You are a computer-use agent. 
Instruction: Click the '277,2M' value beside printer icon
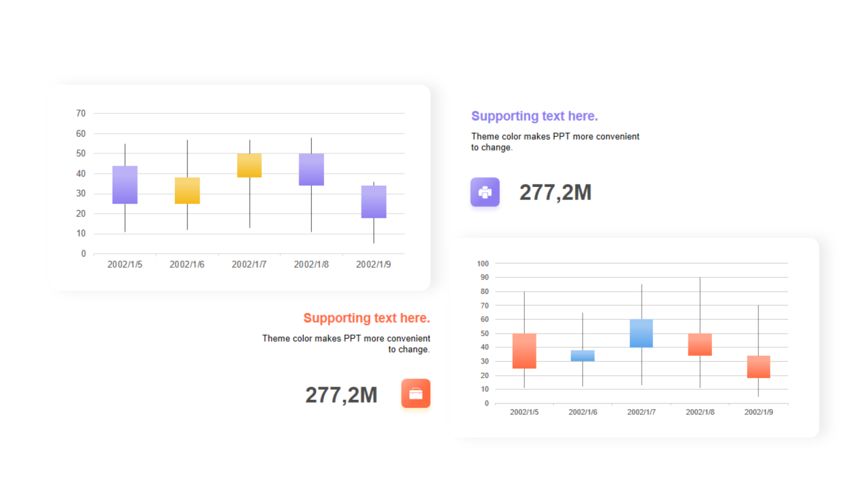click(555, 192)
